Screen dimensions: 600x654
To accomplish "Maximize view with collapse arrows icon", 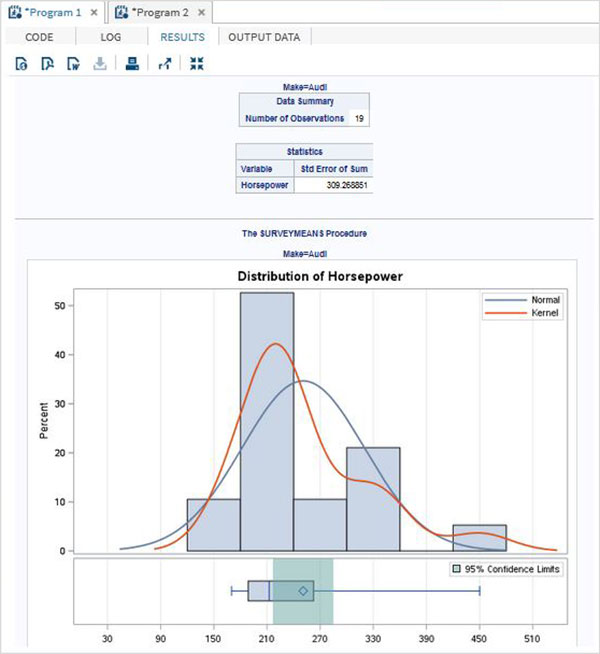I will 196,64.
